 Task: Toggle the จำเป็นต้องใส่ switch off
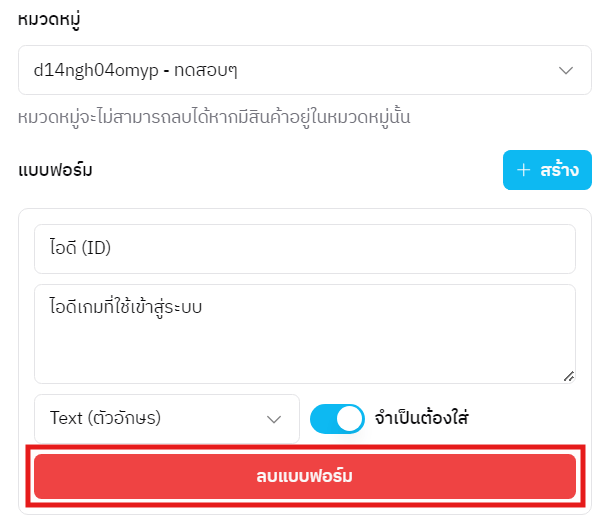(337, 419)
